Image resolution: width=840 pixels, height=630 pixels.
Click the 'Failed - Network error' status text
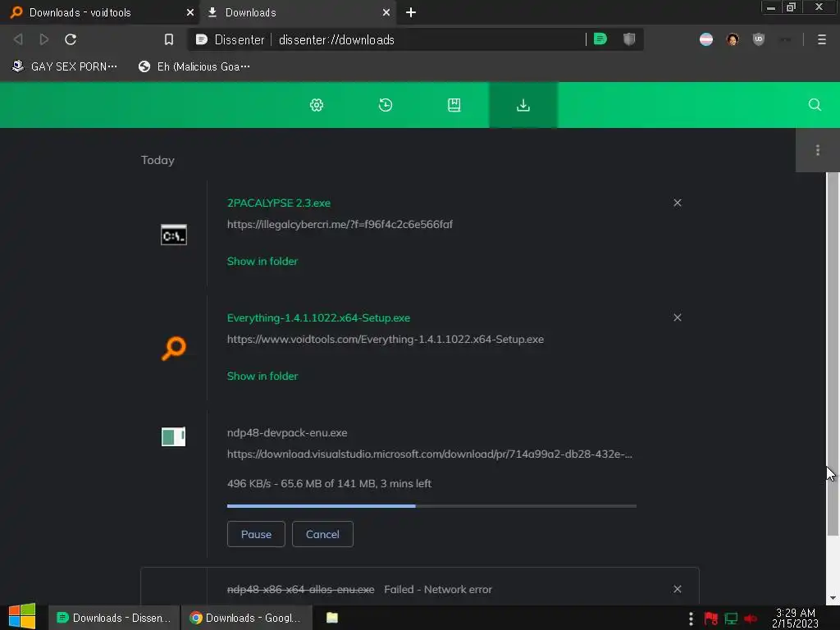(x=438, y=589)
